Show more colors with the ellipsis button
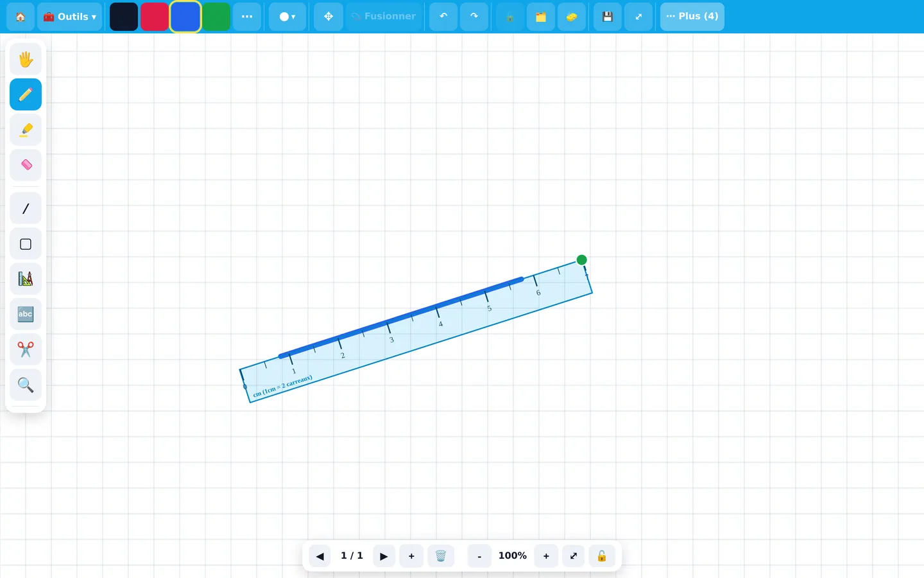This screenshot has height=578, width=924. [x=247, y=17]
